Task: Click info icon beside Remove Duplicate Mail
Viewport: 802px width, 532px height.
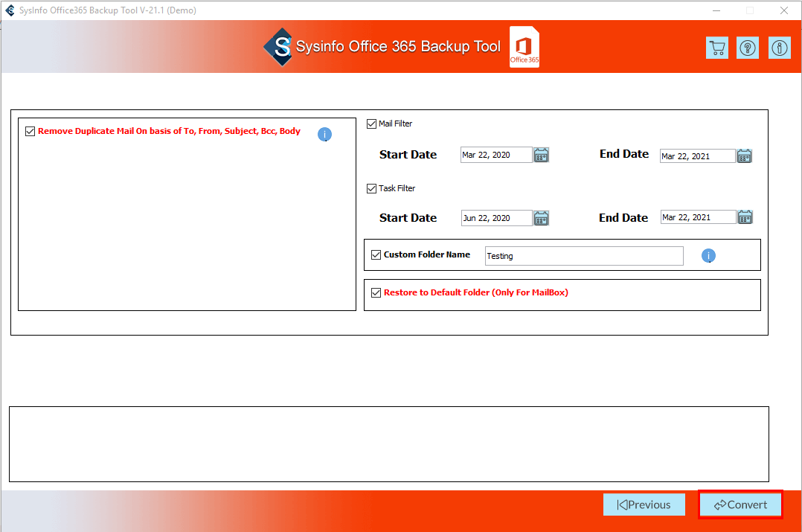Action: (x=324, y=135)
